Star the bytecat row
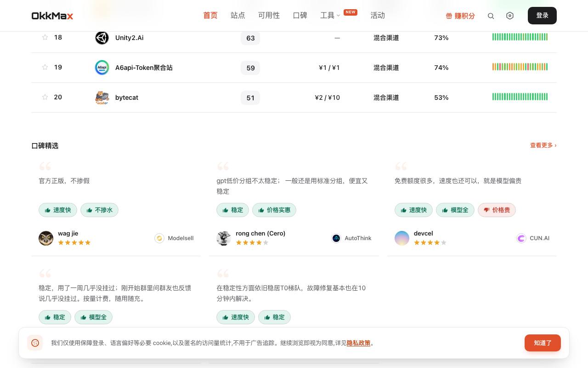 [x=45, y=97]
